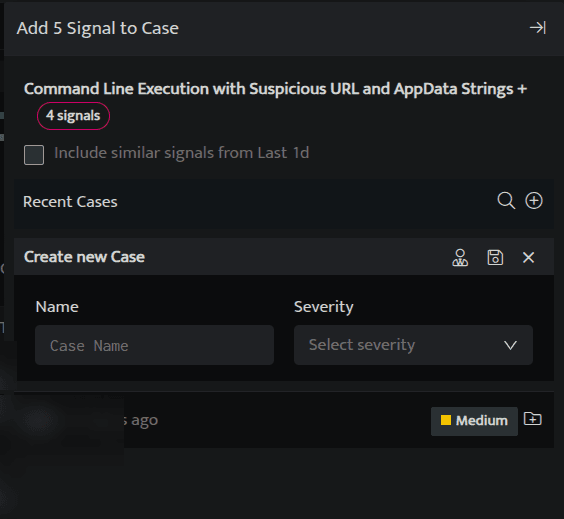
Task: Click the Medium severity badge
Action: pos(474,421)
